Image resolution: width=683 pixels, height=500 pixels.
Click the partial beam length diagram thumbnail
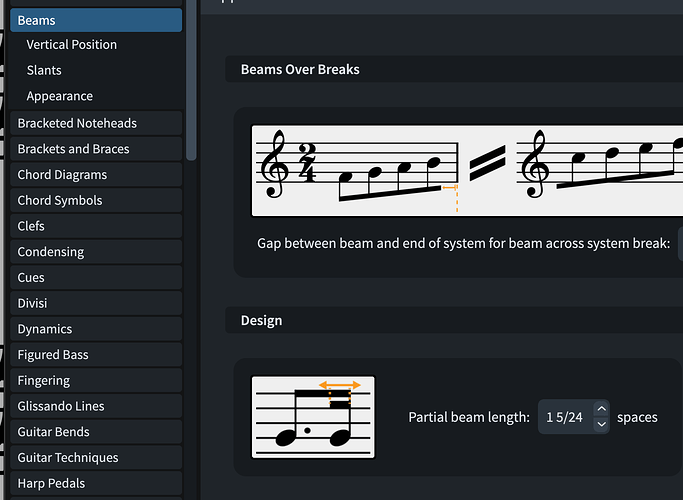[x=313, y=417]
